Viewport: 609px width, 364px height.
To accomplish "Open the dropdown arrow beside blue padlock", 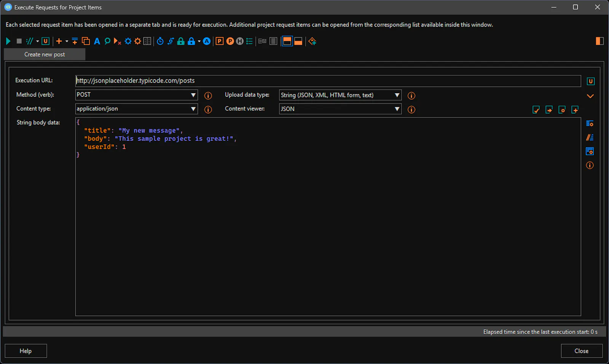I will tap(199, 41).
